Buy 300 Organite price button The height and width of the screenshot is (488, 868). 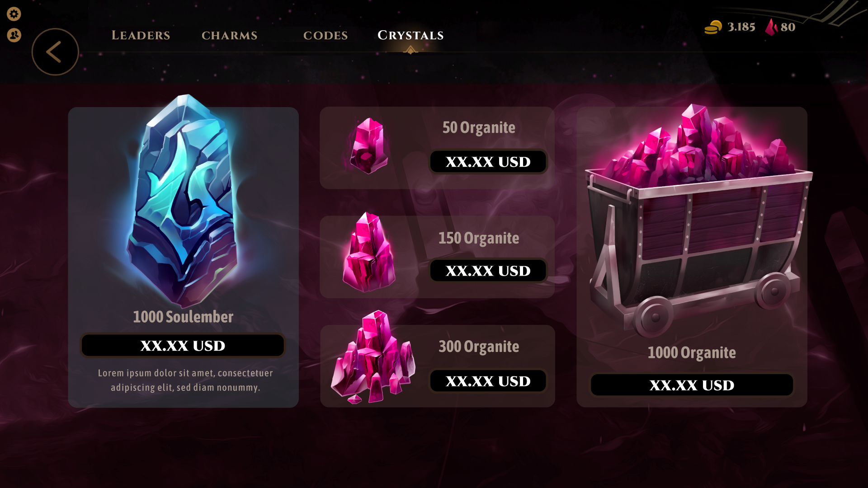[488, 381]
